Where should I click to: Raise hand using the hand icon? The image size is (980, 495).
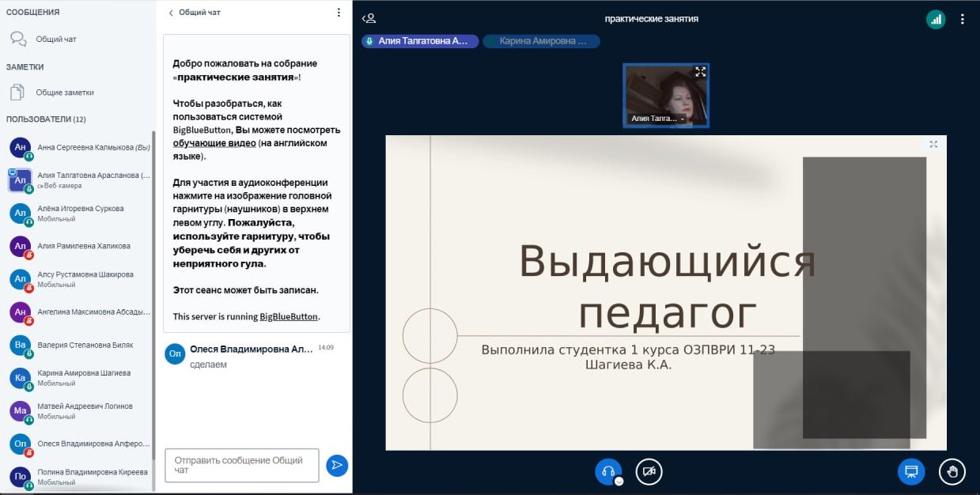952,471
